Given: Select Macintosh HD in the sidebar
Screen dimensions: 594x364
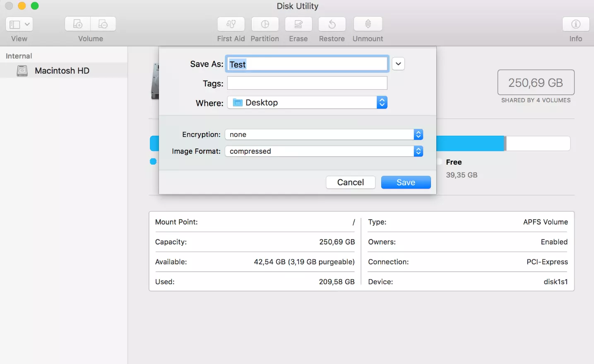Looking at the screenshot, I should tap(64, 71).
